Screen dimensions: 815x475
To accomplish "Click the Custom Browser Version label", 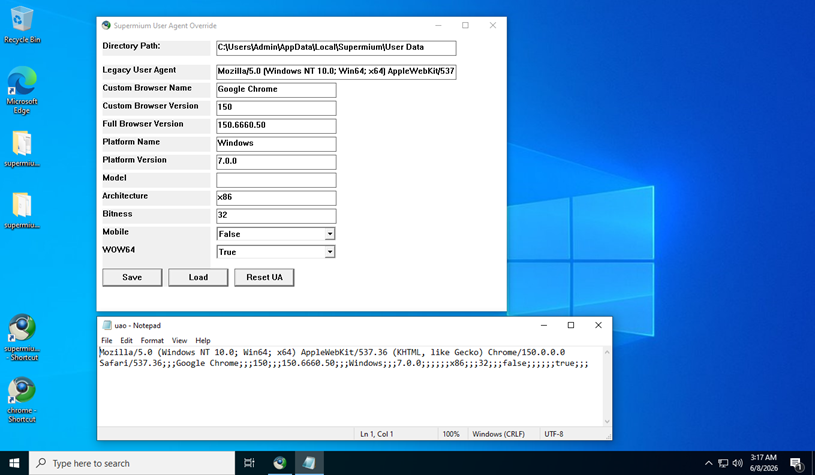I will [x=150, y=105].
